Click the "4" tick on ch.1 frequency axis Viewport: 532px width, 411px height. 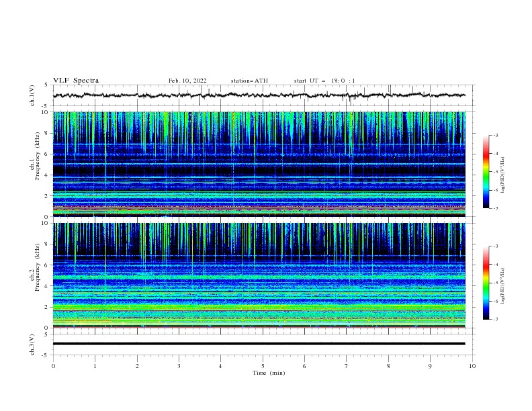point(47,175)
